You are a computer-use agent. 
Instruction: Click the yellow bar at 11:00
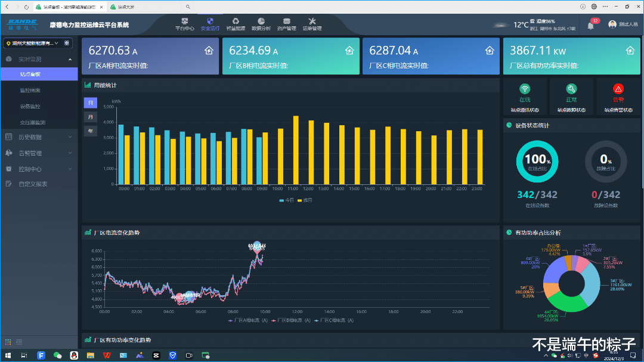pyautogui.click(x=296, y=150)
